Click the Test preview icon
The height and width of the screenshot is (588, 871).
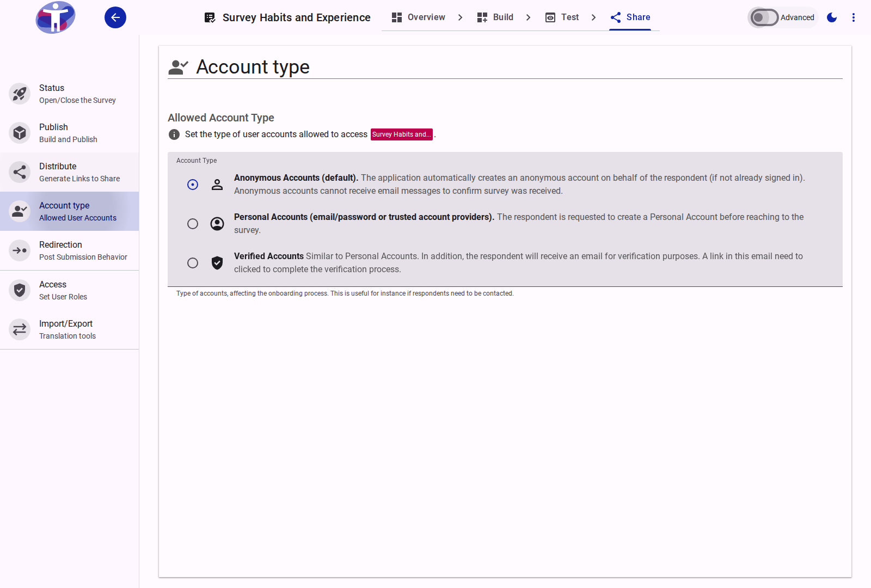(550, 17)
